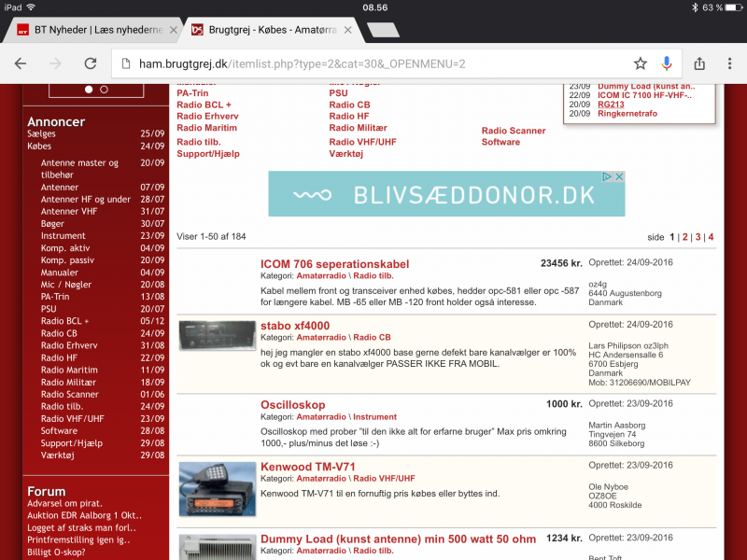The width and height of the screenshot is (747, 560).
Task: Click the Wi-Fi status icon
Action: (31, 7)
